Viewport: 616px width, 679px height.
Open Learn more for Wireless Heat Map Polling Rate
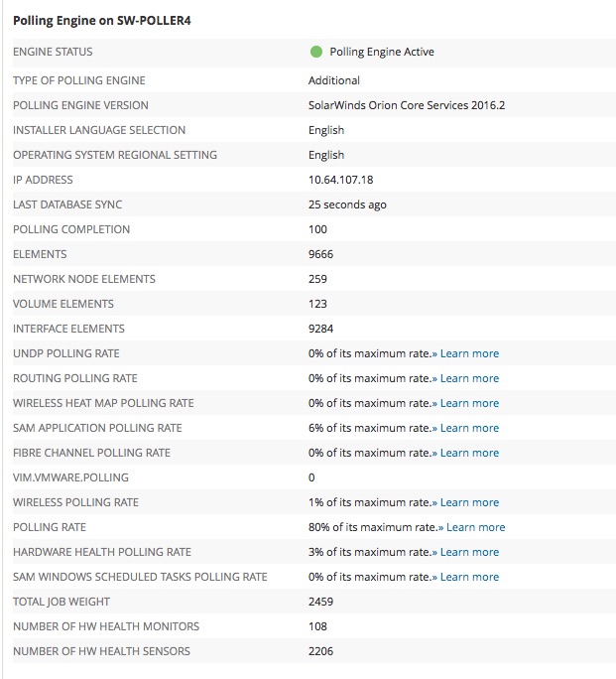[x=469, y=403]
